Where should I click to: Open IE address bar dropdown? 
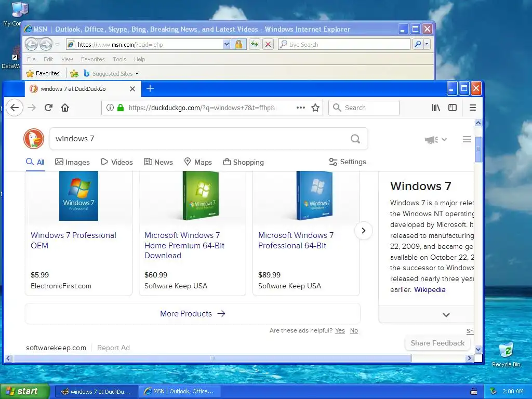tap(227, 45)
